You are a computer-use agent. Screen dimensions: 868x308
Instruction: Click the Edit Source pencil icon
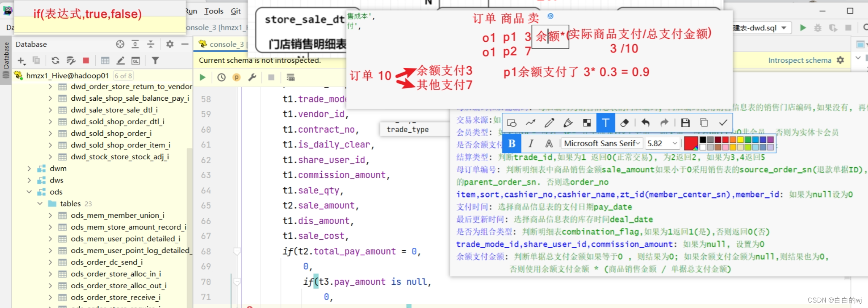click(121, 61)
